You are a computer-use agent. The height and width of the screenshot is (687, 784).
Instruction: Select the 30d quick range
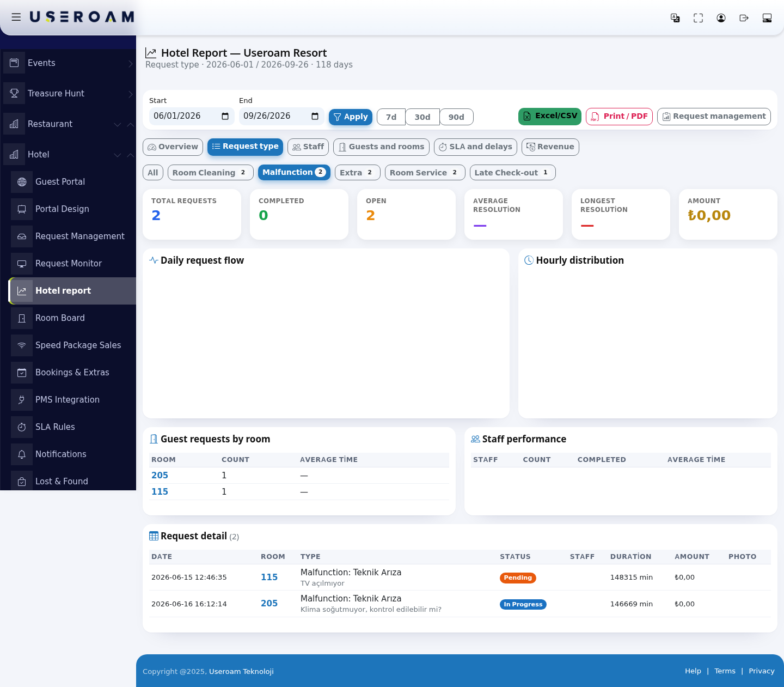(x=422, y=117)
